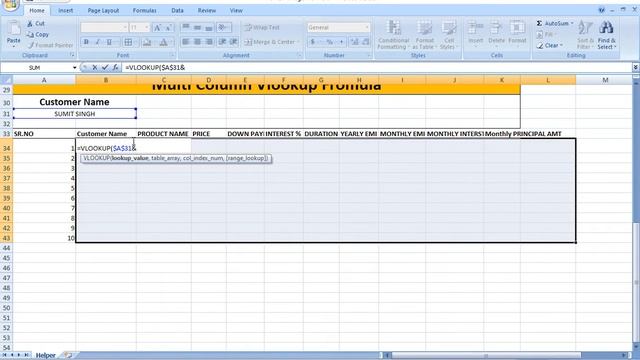Click row 45 header
Screen dimensions: 640x360
pyautogui.click(x=7, y=258)
